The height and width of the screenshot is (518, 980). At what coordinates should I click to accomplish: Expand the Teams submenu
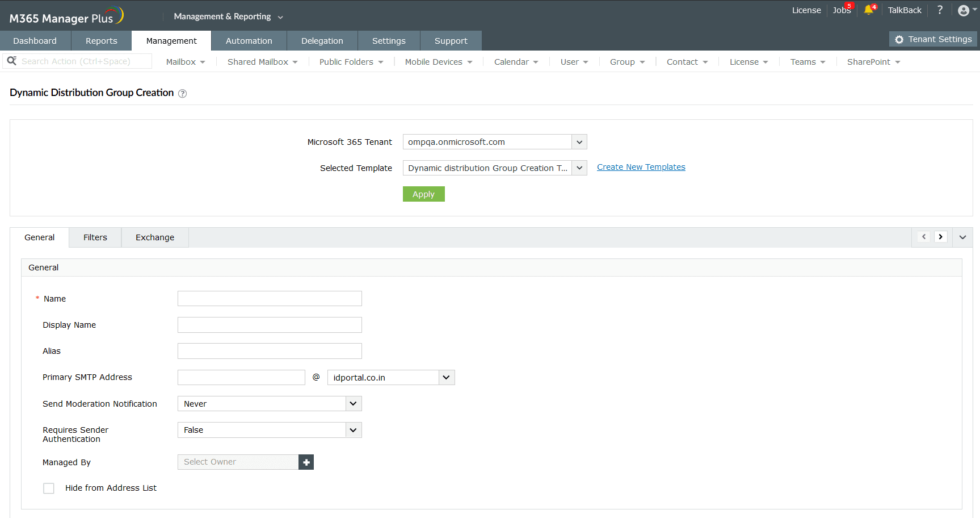tap(808, 62)
